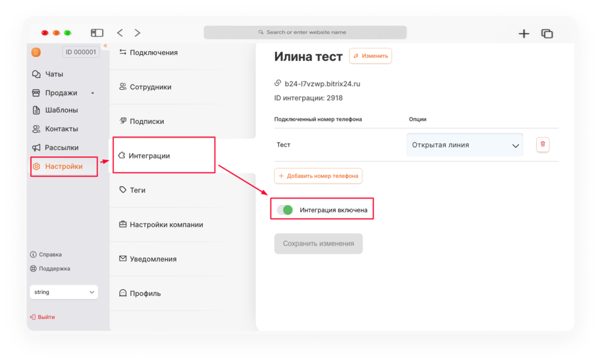Image resolution: width=601 pixels, height=364 pixels.
Task: Click the Изменить edit button
Action: 371,56
